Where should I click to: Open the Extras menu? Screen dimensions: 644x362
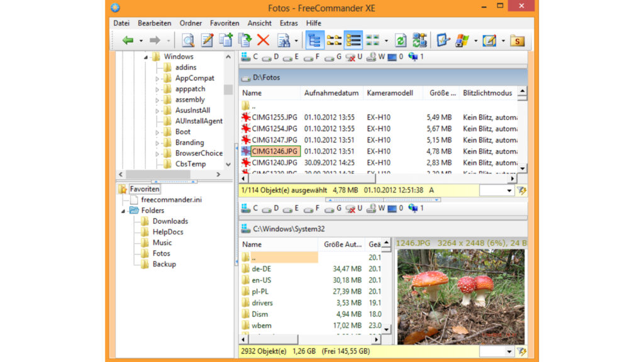point(289,23)
